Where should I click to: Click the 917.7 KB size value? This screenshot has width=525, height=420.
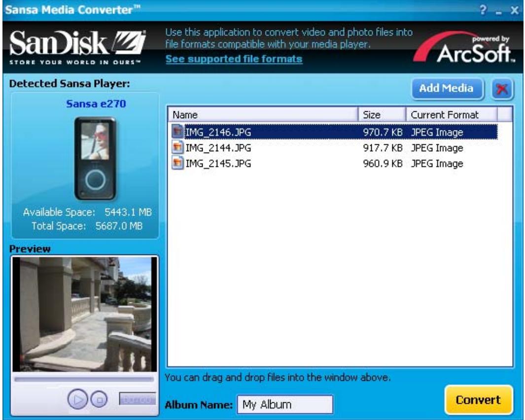click(x=383, y=148)
